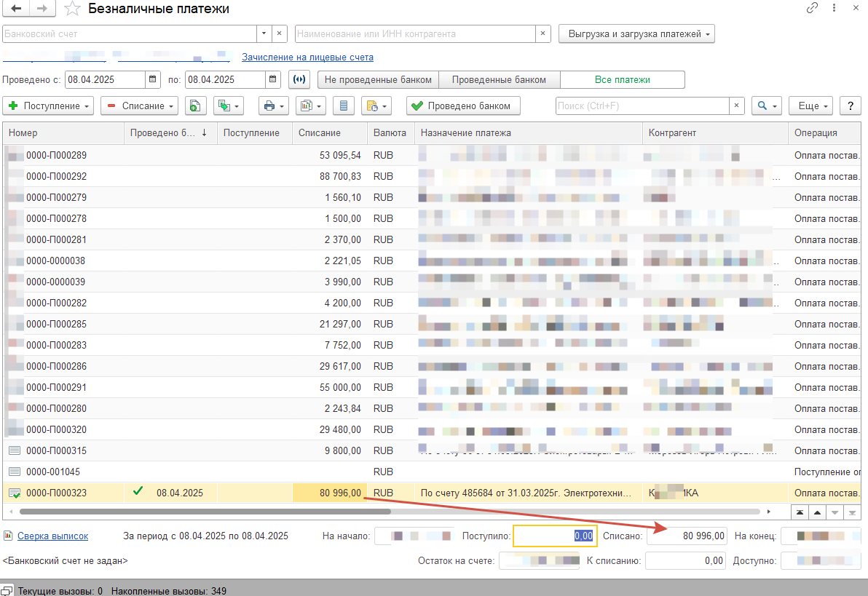Show payments 'Не проведенные банком'
868x596 pixels.
(378, 80)
